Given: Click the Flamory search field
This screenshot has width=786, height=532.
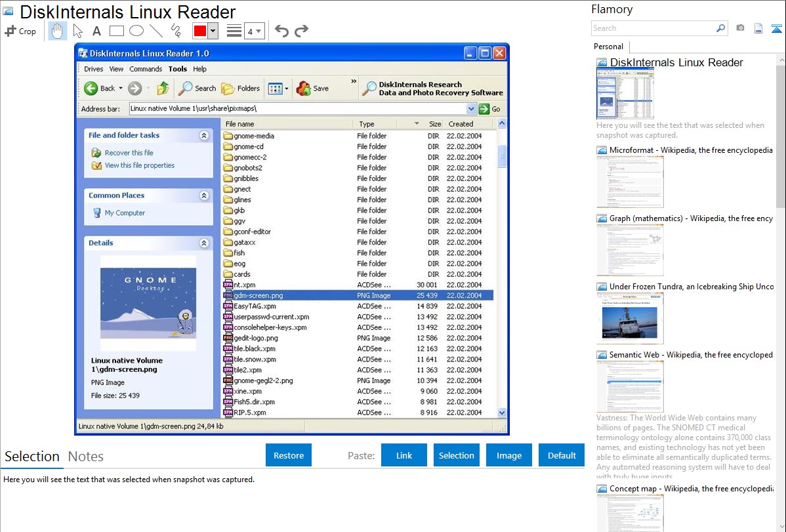Looking at the screenshot, I should click(x=653, y=28).
